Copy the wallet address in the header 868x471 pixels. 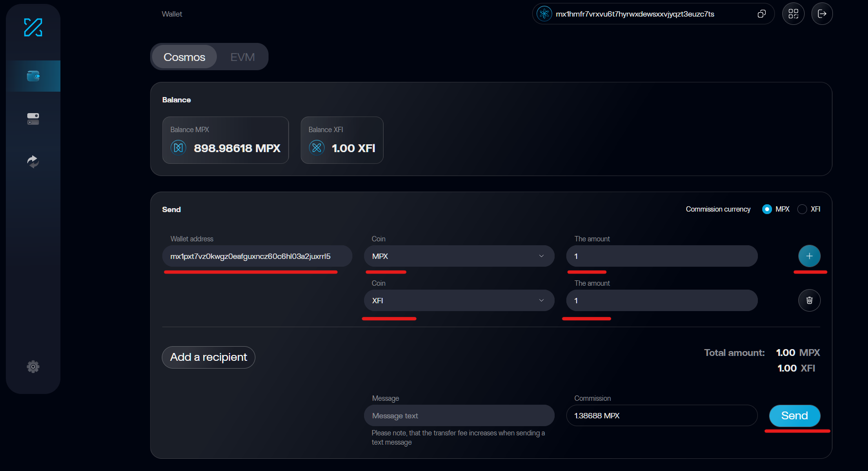click(x=761, y=14)
